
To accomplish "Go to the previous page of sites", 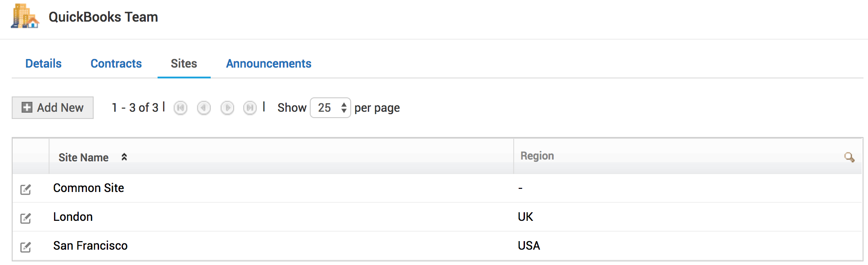I will [x=204, y=108].
